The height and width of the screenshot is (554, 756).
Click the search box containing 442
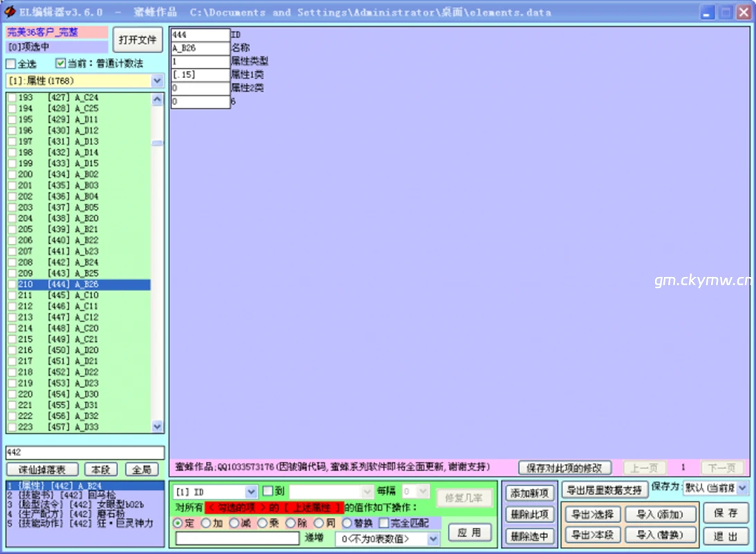pyautogui.click(x=85, y=452)
